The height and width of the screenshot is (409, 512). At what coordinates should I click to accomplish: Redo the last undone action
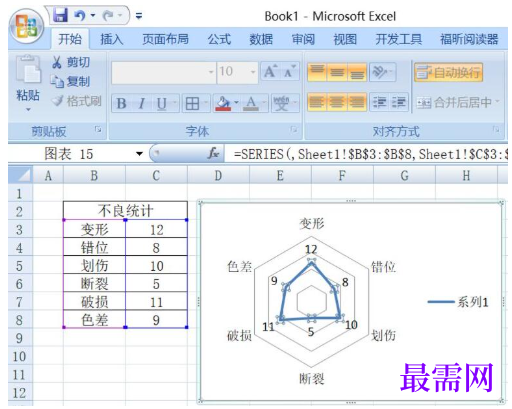pos(108,15)
